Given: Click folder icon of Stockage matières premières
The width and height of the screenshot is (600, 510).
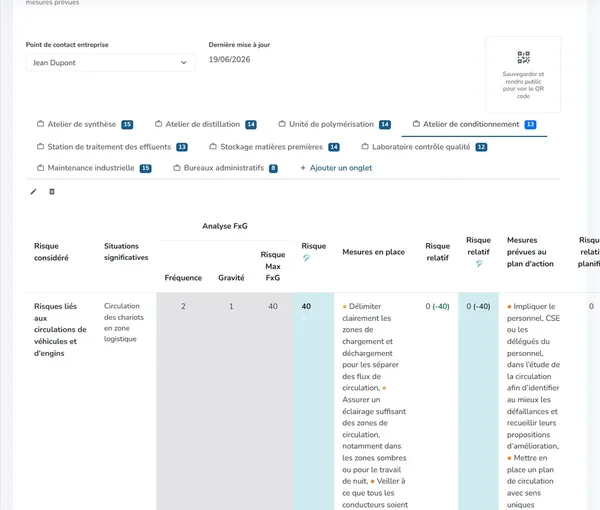Looking at the screenshot, I should (x=213, y=147).
